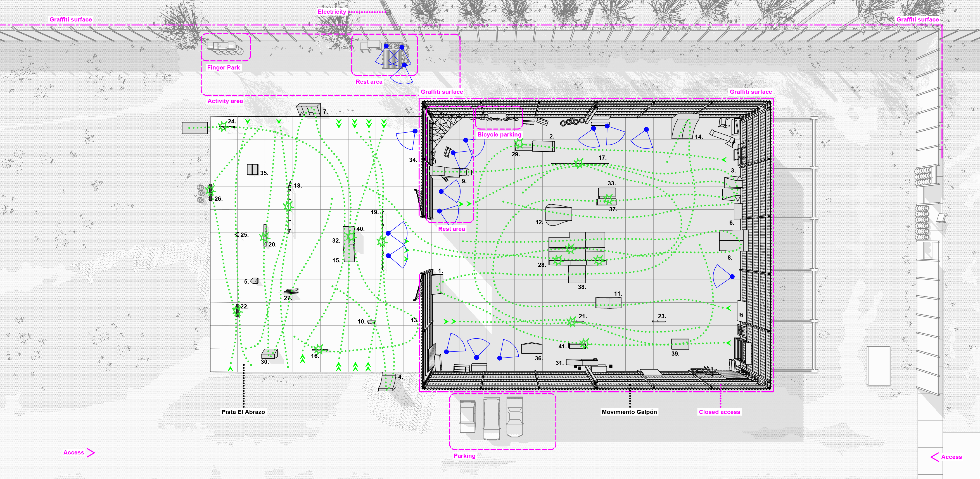Click the middle parked car in Parking
980x479 pixels.
[x=491, y=418]
